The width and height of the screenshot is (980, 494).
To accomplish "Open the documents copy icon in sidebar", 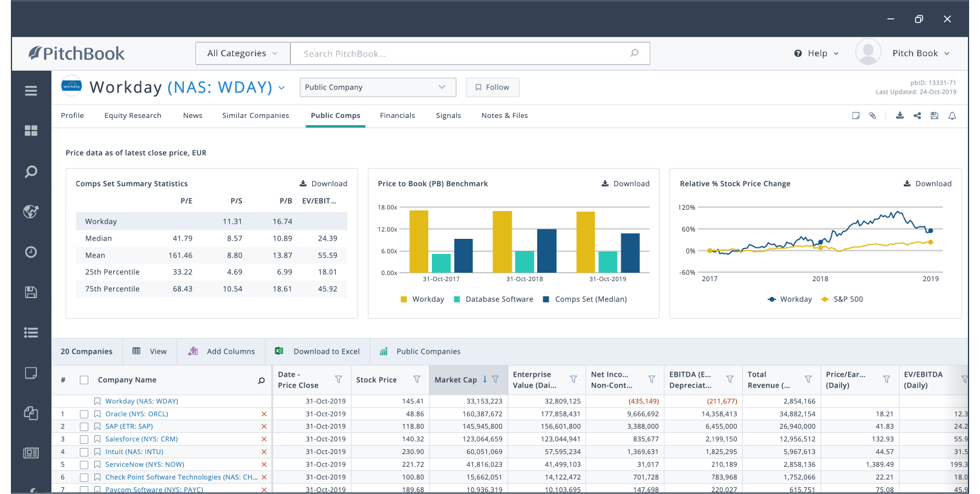I will pos(31,413).
